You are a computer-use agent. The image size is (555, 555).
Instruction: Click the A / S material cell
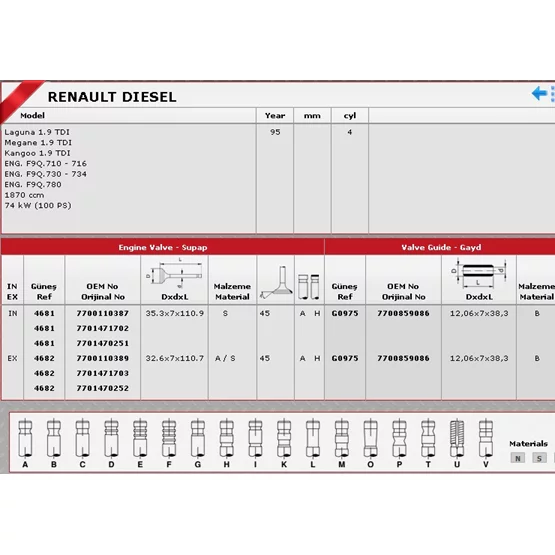225,358
